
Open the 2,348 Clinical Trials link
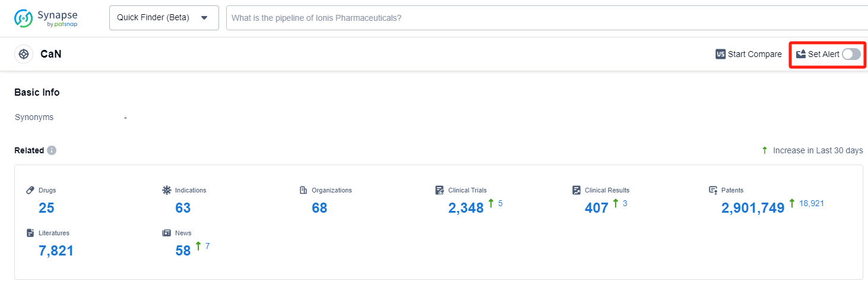466,208
